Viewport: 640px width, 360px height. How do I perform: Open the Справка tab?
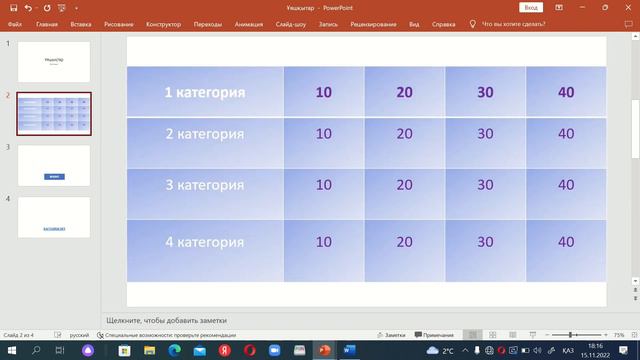coord(444,24)
